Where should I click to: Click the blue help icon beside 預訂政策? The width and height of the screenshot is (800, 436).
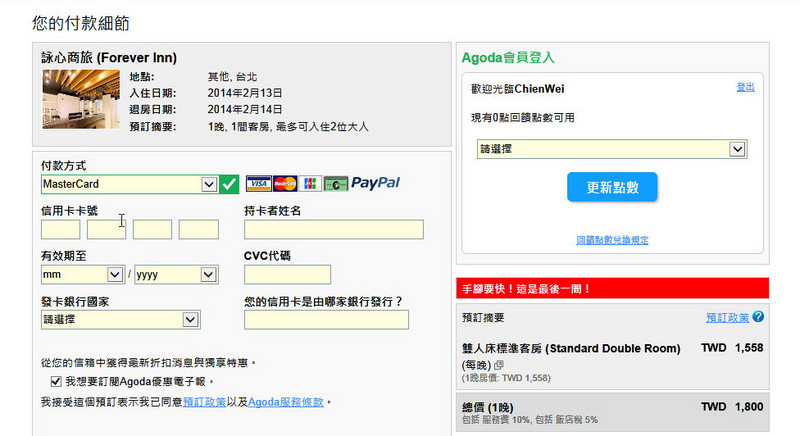(758, 317)
